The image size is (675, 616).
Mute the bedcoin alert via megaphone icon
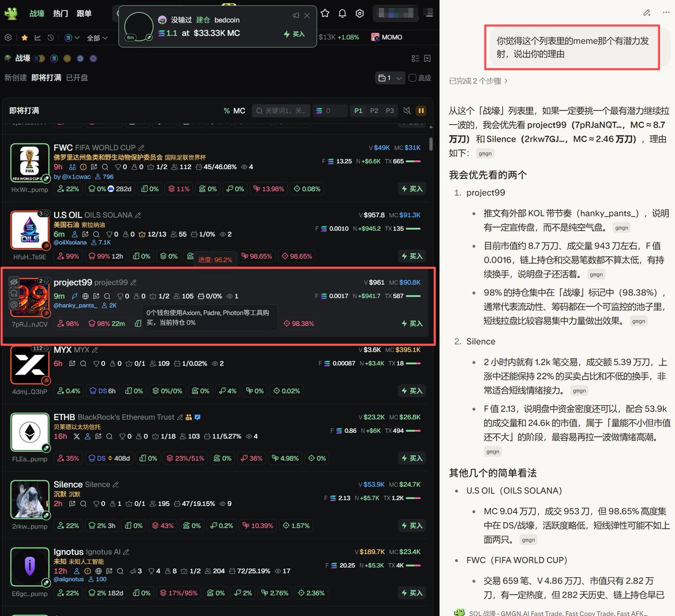[296, 15]
